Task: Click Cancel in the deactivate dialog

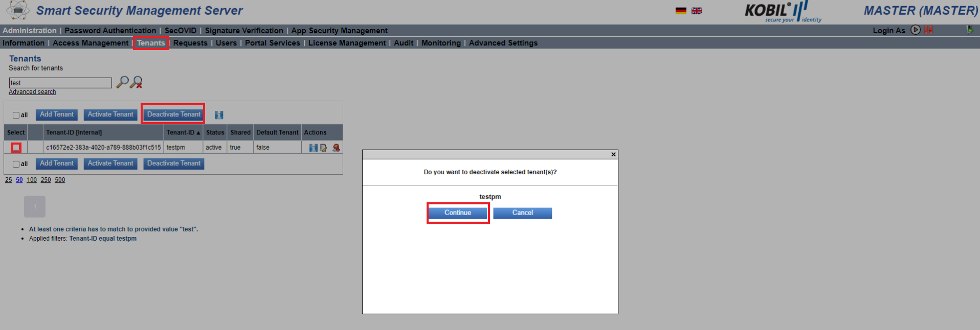Action: tap(523, 213)
